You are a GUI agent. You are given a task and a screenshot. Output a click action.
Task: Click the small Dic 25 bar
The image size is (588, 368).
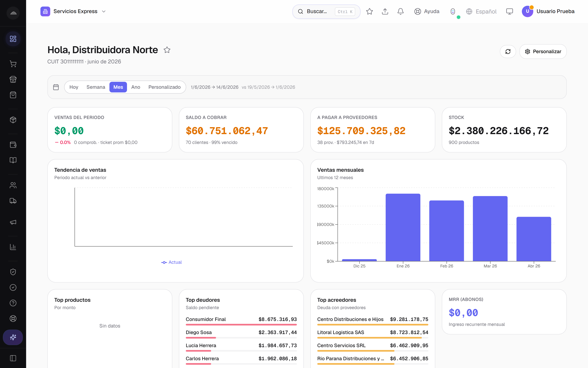point(359,260)
